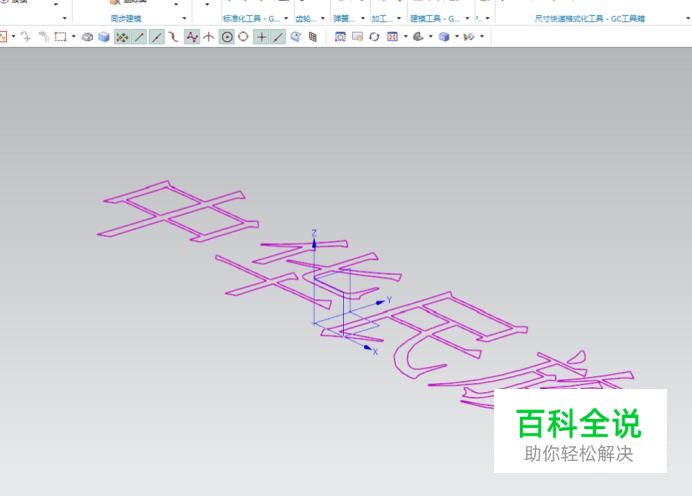Click the Point on Face snap icon
This screenshot has width=692, height=498.
click(x=296, y=37)
